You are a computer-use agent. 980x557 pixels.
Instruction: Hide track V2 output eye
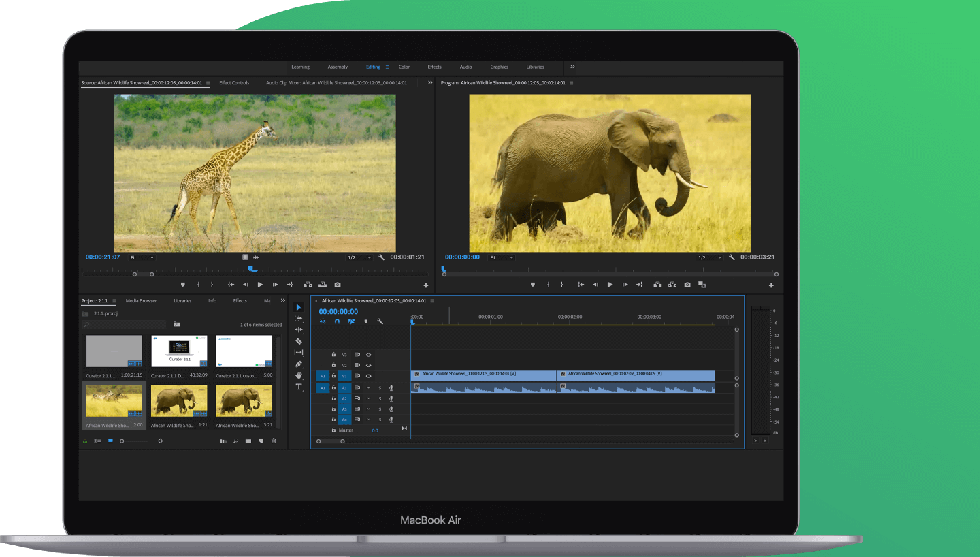click(369, 366)
